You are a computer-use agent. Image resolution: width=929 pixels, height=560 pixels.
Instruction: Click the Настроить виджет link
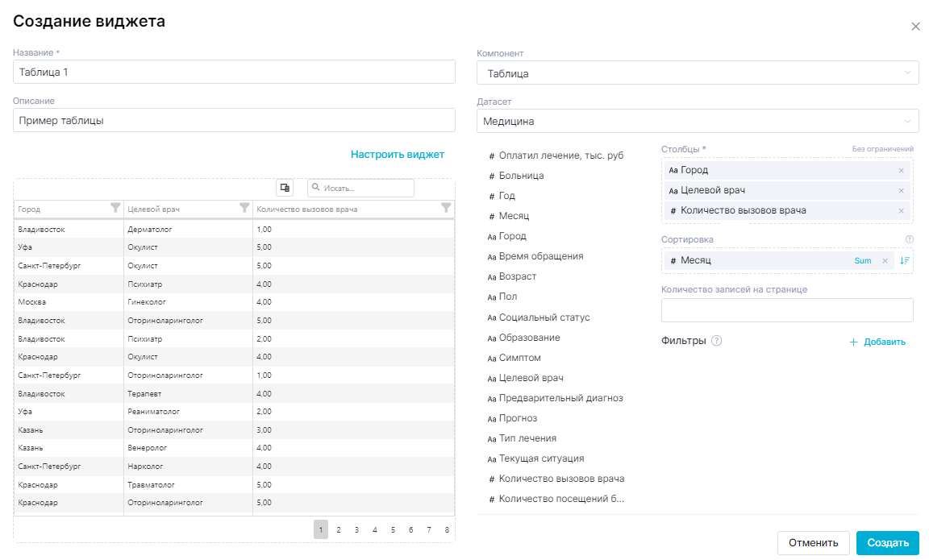397,154
